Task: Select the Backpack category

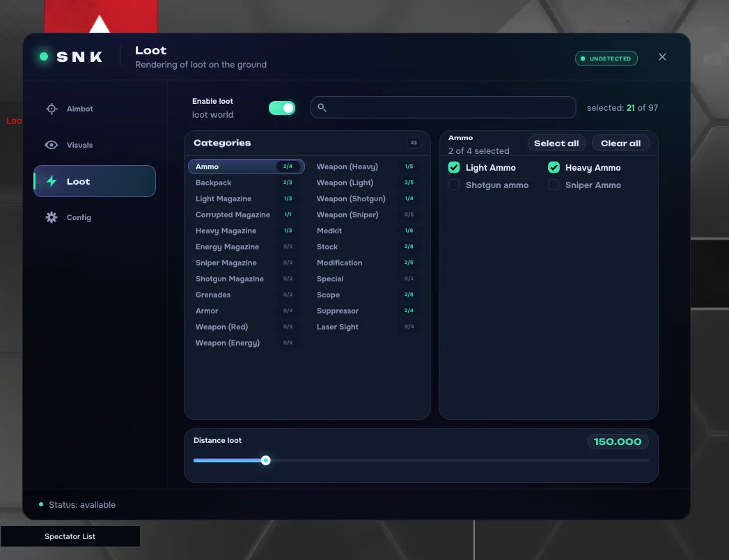Action: (x=246, y=182)
